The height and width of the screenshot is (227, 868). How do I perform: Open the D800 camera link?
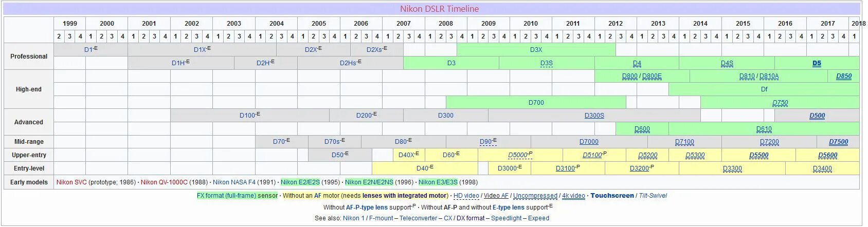click(629, 76)
